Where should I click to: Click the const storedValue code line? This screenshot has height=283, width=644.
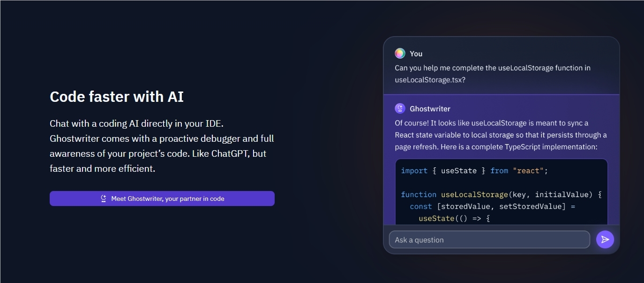(x=492, y=207)
